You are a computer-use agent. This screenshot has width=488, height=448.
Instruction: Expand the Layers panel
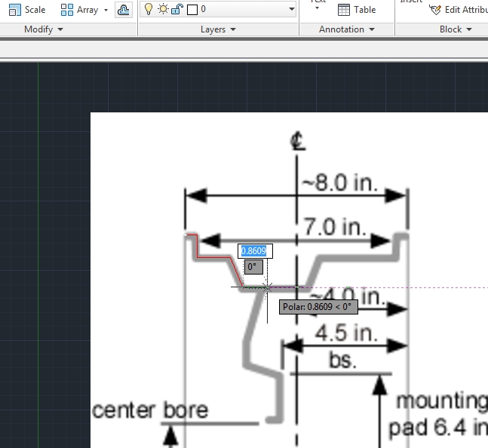coord(218,29)
